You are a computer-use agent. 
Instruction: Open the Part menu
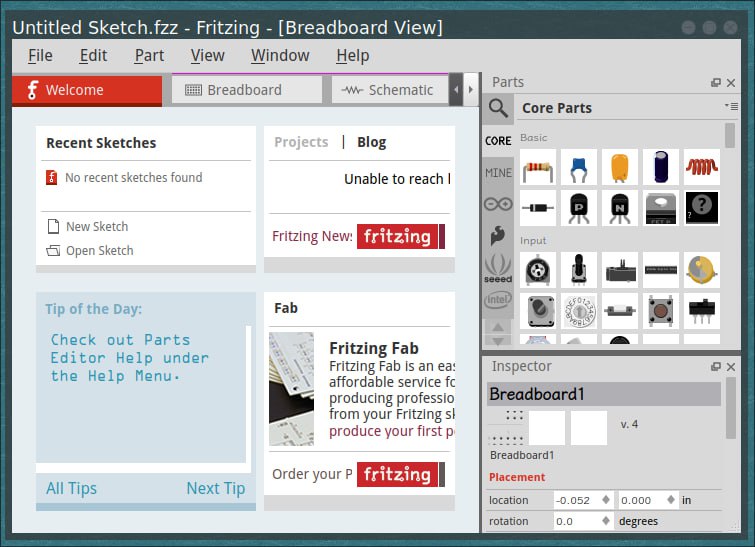(x=149, y=55)
